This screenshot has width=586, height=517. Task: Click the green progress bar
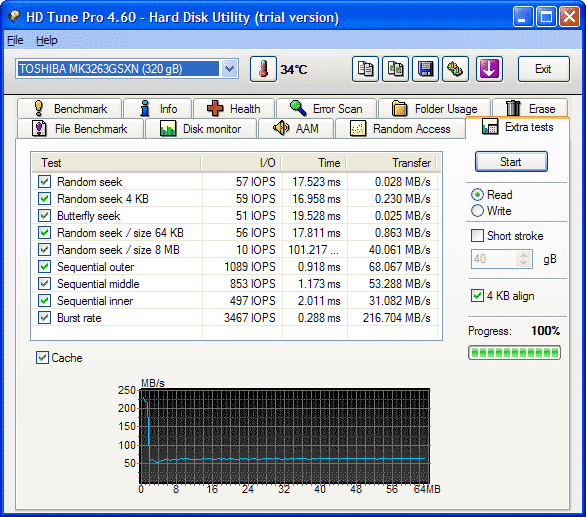pos(514,353)
